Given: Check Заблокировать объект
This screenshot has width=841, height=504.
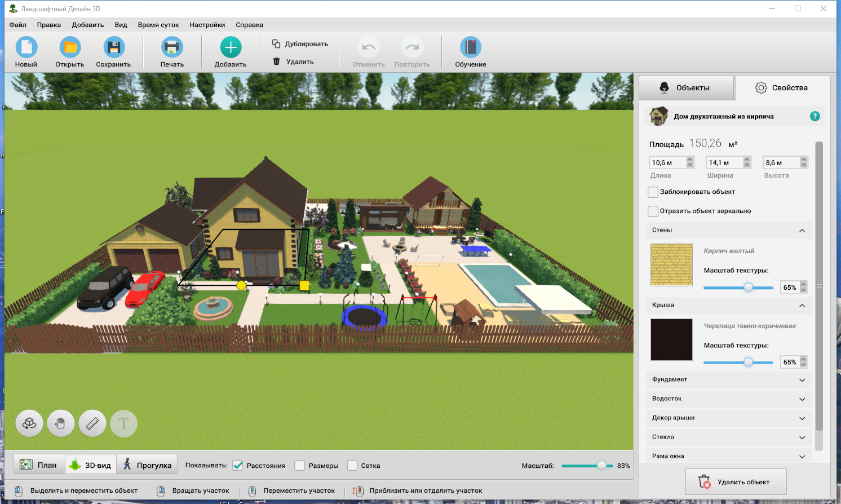Looking at the screenshot, I should pos(653,192).
